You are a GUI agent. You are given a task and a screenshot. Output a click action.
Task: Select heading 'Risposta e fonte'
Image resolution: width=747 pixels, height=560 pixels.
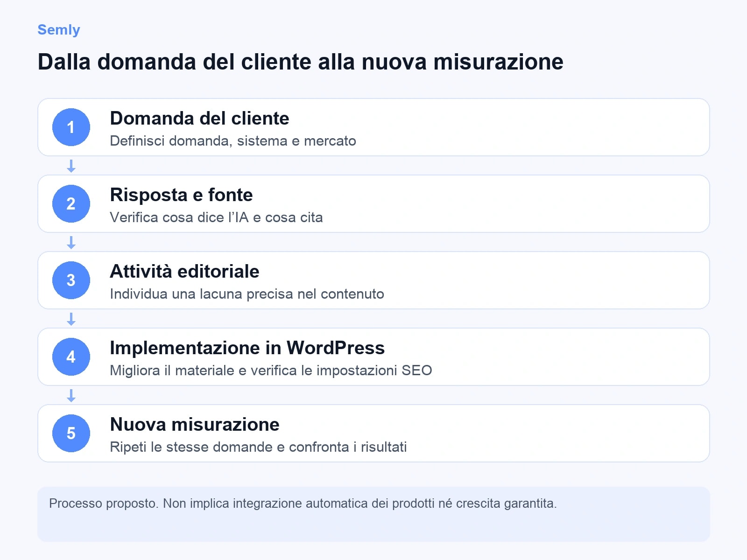click(181, 195)
